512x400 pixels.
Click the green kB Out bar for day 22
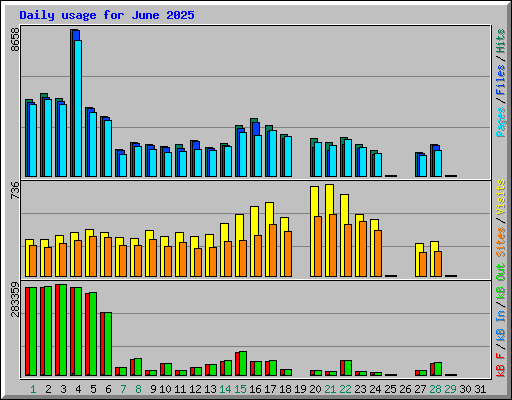pos(348,368)
